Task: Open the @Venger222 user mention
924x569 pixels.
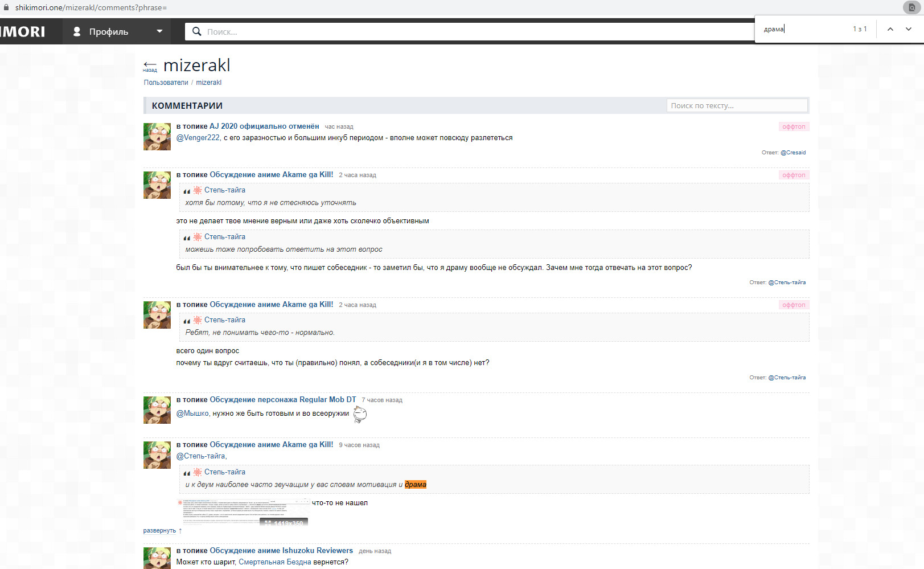Action: [198, 138]
